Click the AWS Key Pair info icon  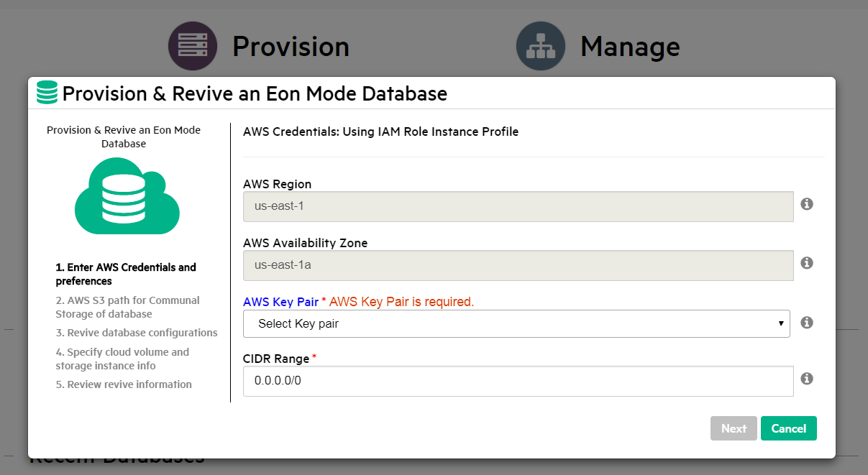[807, 323]
